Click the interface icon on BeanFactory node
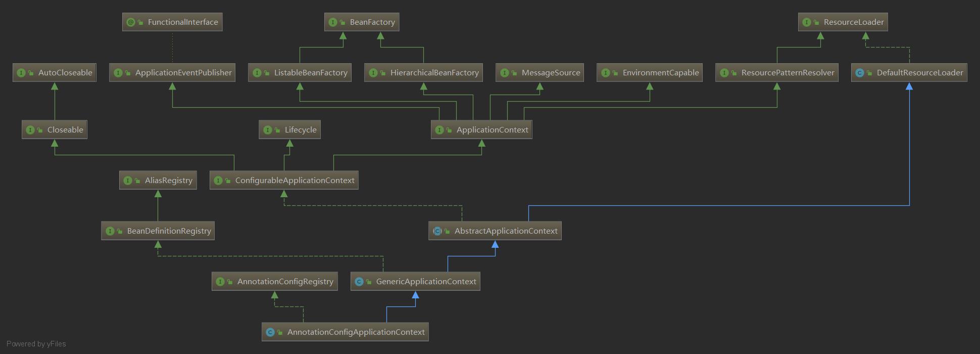The width and height of the screenshot is (980, 354). 333,22
